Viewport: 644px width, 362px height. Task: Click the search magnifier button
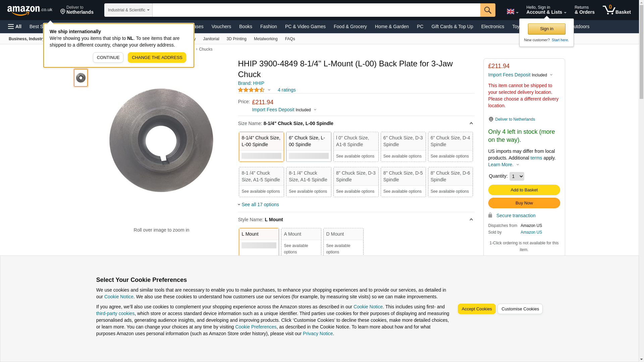[487, 10]
